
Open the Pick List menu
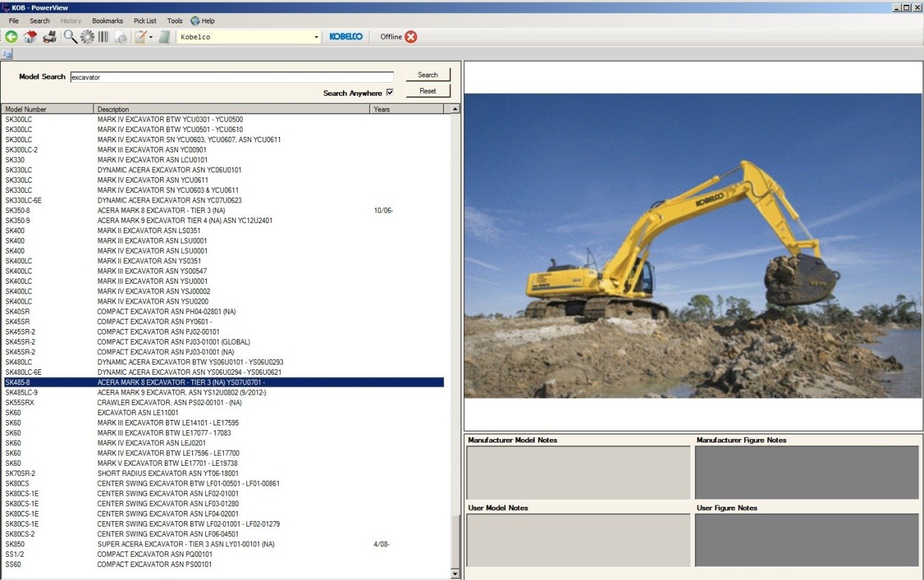coord(145,21)
